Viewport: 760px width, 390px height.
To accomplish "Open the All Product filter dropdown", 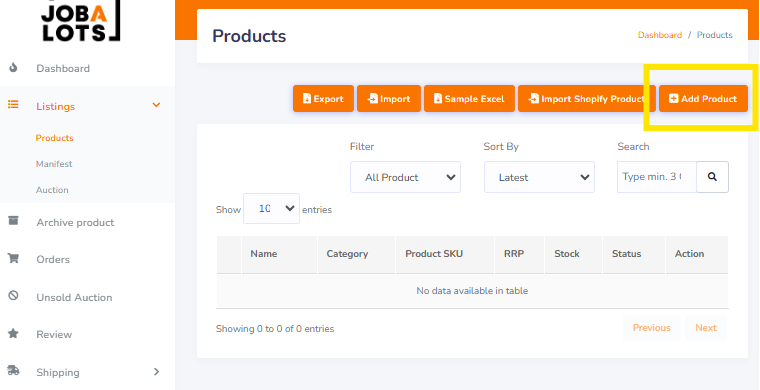I will 405,177.
